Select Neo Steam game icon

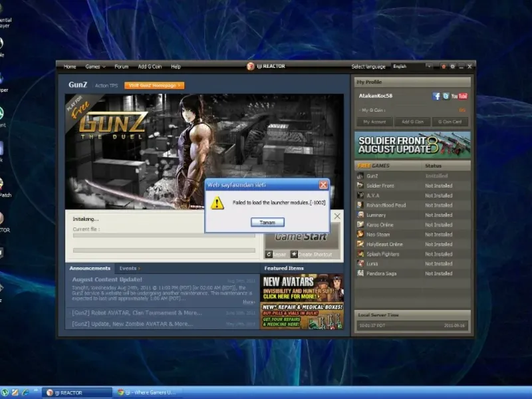(x=360, y=234)
